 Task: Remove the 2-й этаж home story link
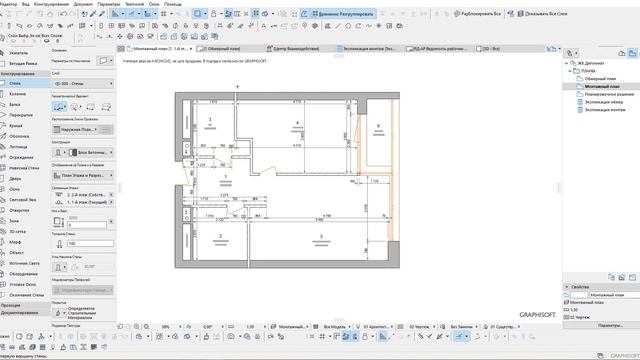[111, 195]
